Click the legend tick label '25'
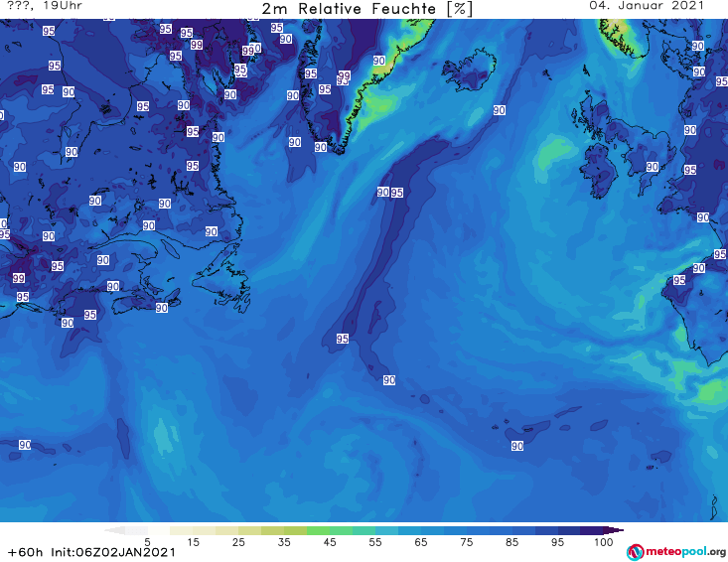728x562 pixels. point(238,541)
